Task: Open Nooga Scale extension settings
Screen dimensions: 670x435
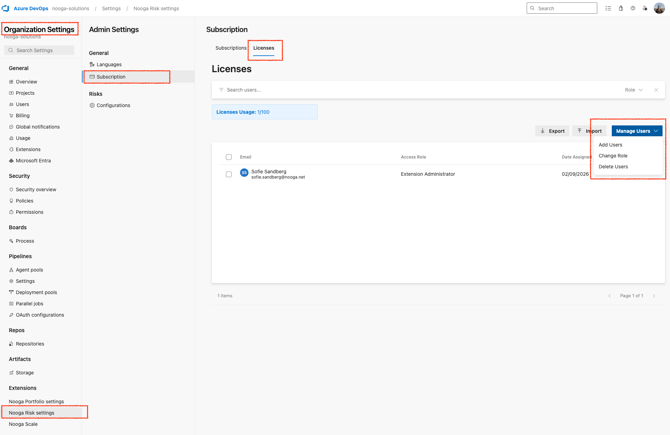Action: click(x=23, y=424)
